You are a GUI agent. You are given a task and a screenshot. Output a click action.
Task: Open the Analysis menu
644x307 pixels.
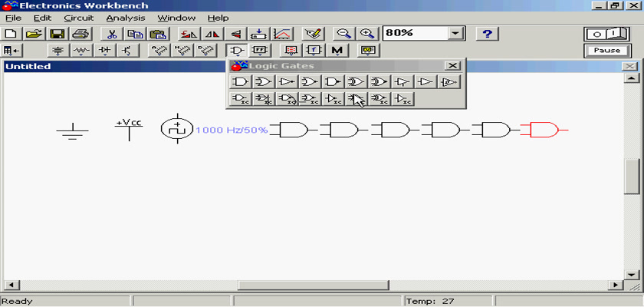point(124,18)
